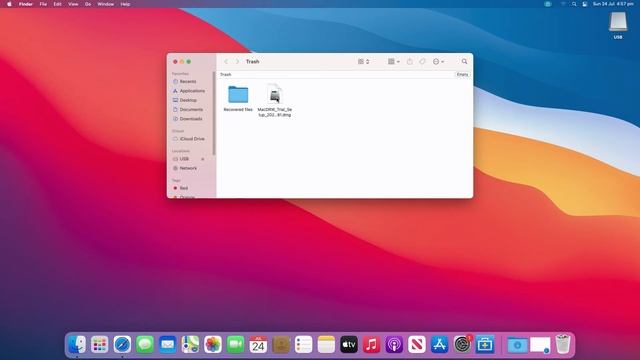Open Finder from the Dock
The height and width of the screenshot is (360, 640).
[77, 344]
